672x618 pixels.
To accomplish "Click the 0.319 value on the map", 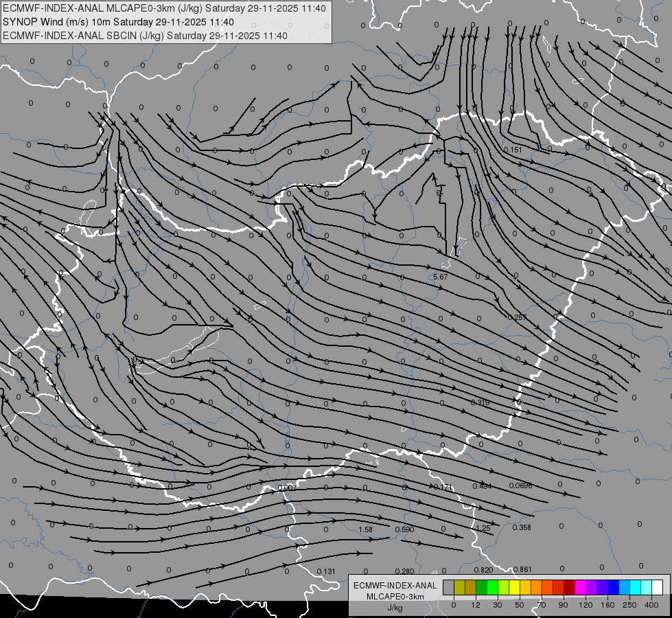I will 480,402.
